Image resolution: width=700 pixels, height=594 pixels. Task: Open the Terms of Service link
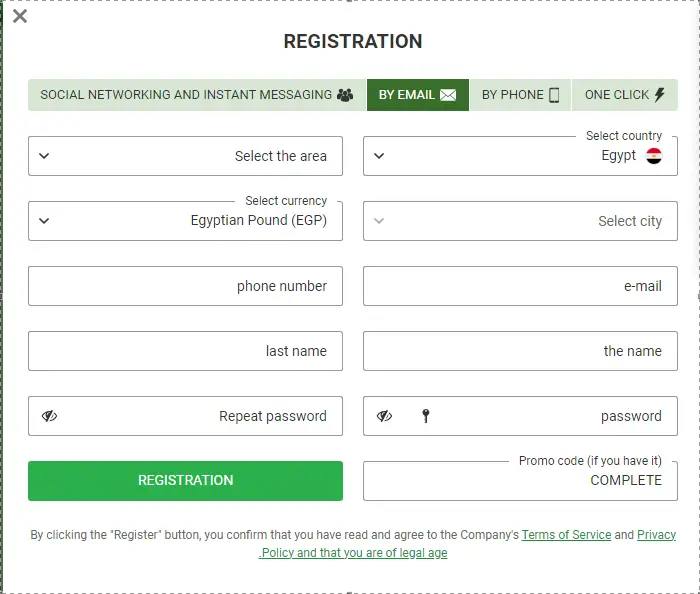[x=566, y=535]
